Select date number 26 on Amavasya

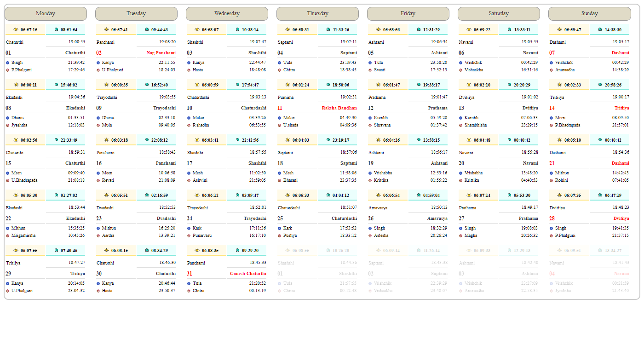[x=371, y=218]
